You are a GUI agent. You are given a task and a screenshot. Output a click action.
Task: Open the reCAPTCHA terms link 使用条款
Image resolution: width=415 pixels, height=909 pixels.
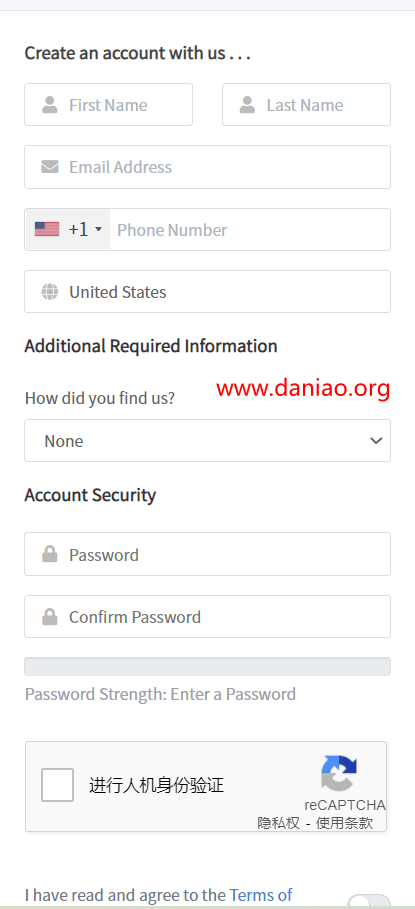pyautogui.click(x=344, y=823)
